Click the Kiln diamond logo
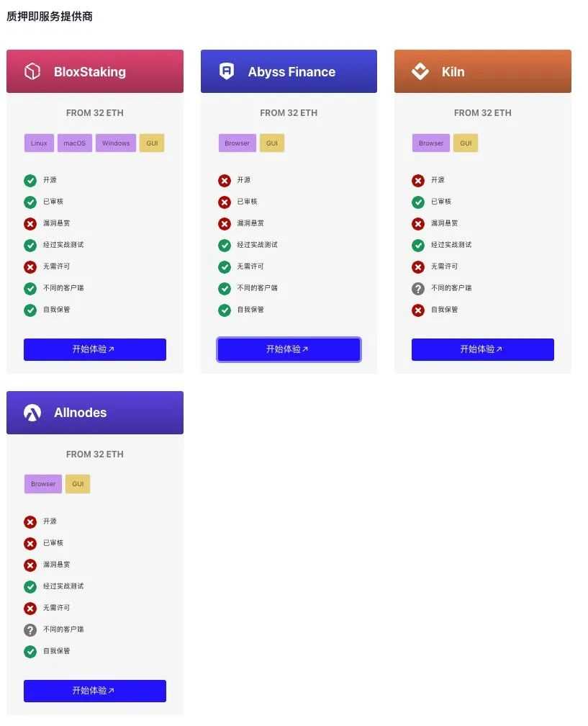This screenshot has width=588, height=726. pos(420,71)
